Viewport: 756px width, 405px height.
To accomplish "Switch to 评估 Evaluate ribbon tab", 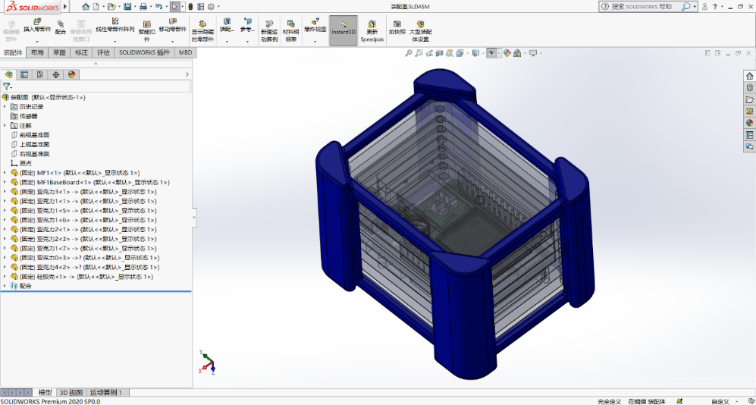I will [x=103, y=53].
